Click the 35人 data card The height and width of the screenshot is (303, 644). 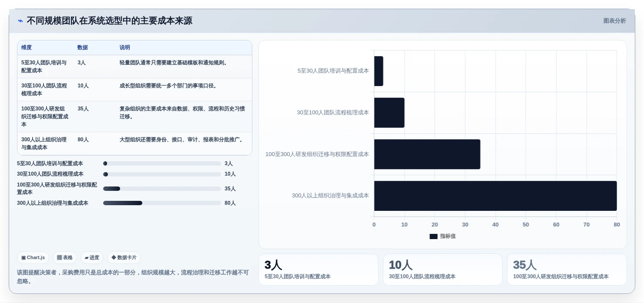pyautogui.click(x=567, y=270)
